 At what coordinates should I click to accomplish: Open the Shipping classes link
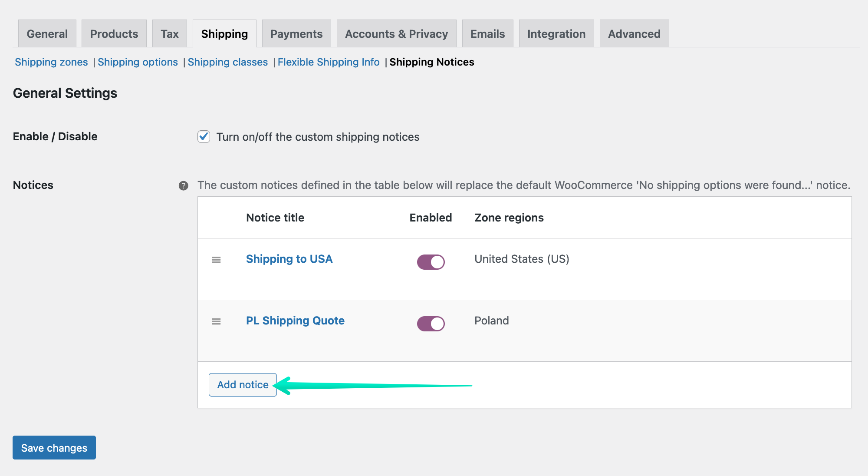pyautogui.click(x=228, y=62)
